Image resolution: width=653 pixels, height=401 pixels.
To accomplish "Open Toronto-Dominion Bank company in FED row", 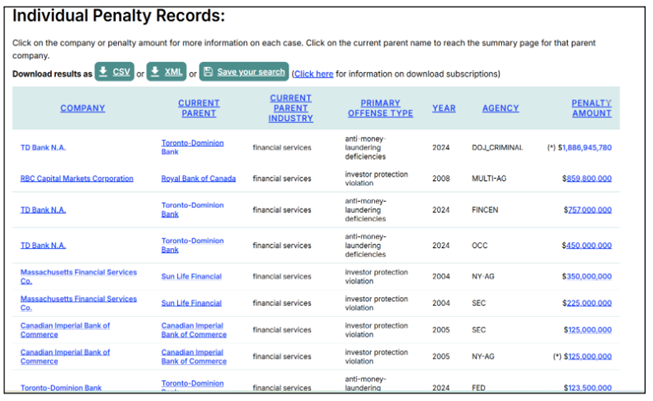I will tap(61, 388).
